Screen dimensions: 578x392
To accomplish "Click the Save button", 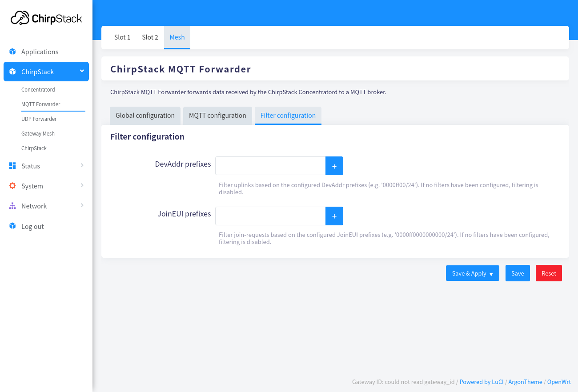I will pyautogui.click(x=518, y=273).
